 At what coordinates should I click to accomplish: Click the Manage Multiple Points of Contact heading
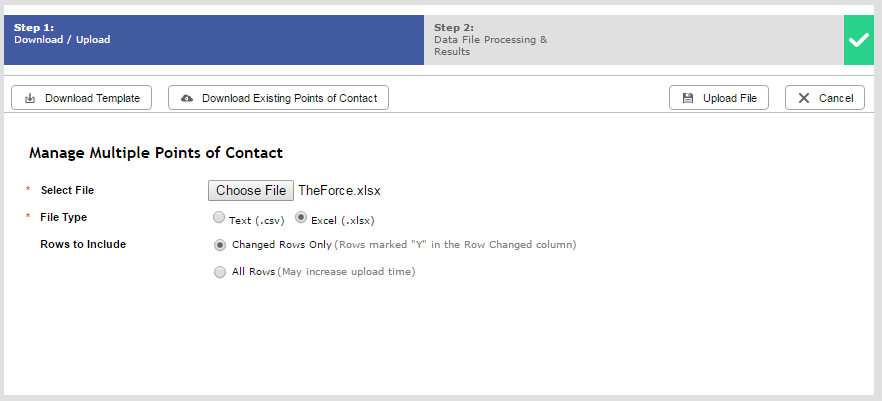pos(156,153)
